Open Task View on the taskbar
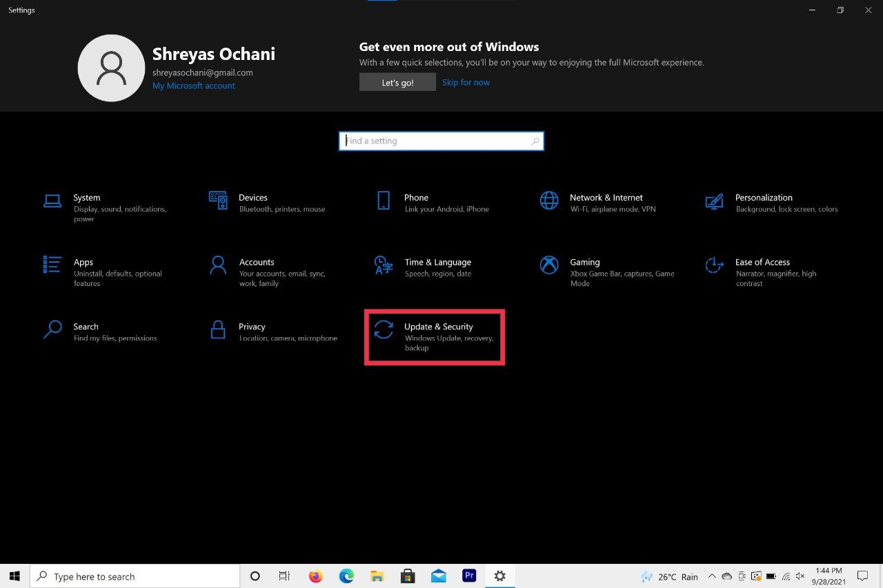Screen dimensions: 883x588 (284, 576)
